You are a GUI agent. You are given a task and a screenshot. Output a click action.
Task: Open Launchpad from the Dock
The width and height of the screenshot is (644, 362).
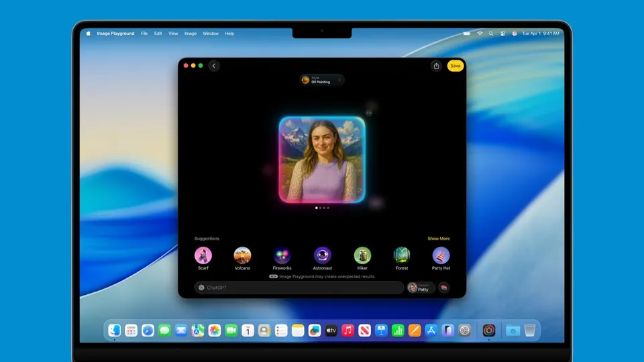pos(131,330)
